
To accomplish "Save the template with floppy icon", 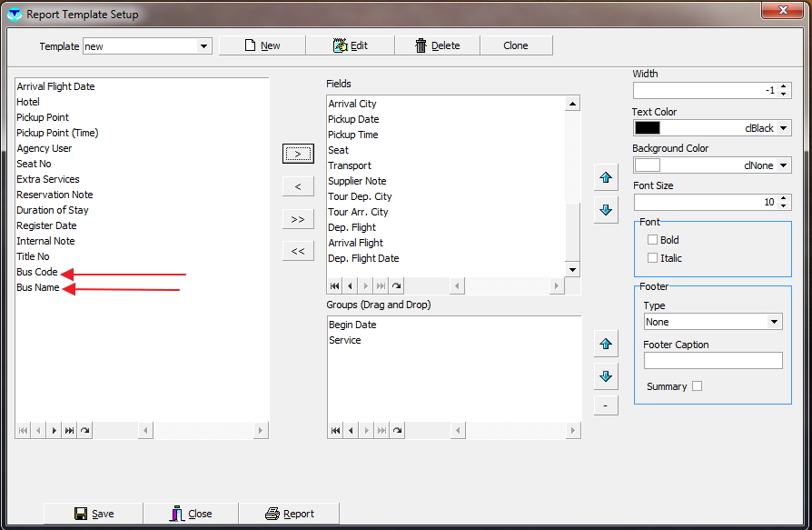I will tap(94, 514).
